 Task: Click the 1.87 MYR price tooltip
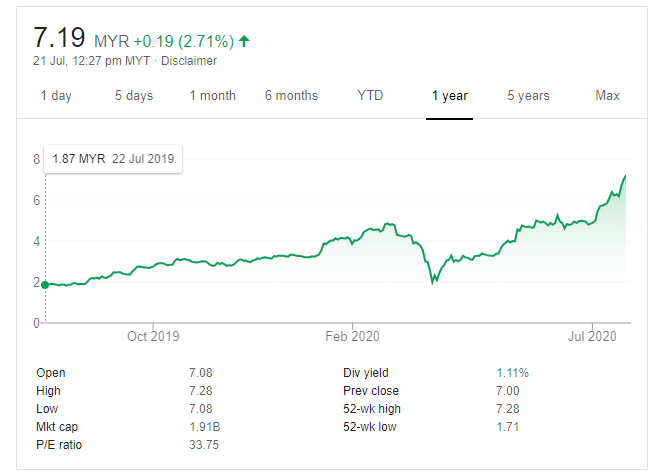(x=113, y=158)
